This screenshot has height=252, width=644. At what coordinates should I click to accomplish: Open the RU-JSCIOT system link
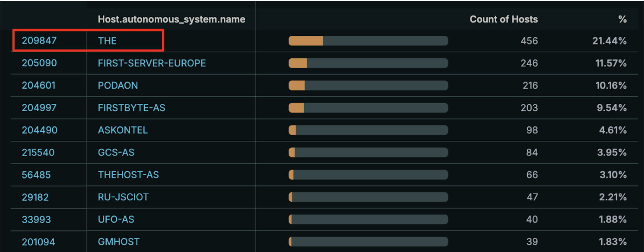[123, 197]
